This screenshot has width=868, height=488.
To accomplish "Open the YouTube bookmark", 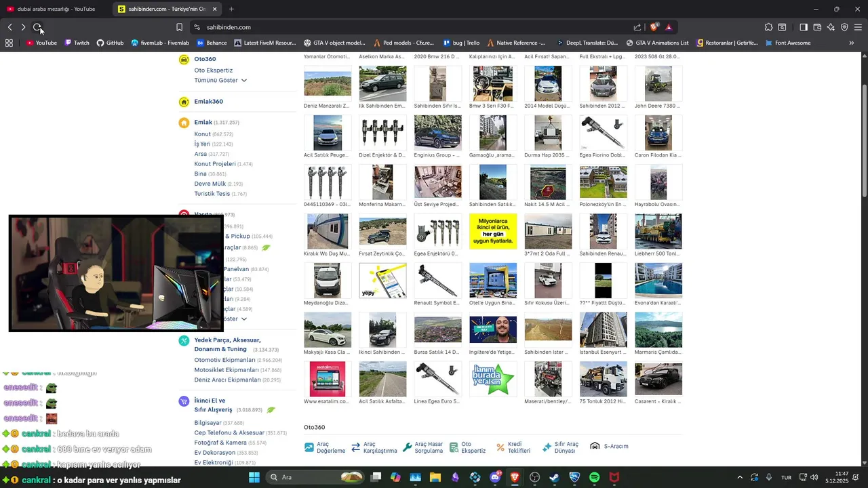I will click(41, 43).
